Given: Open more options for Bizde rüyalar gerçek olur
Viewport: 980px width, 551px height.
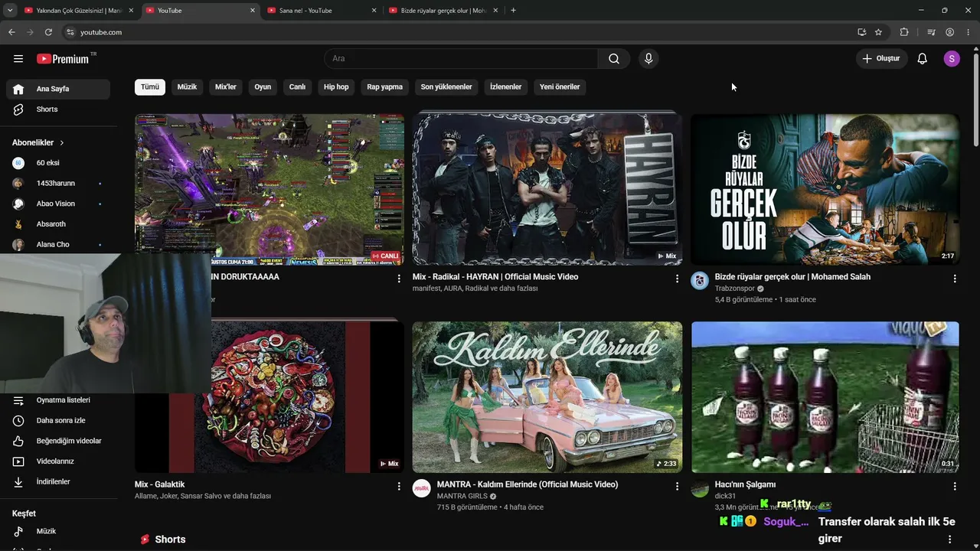Looking at the screenshot, I should (955, 279).
